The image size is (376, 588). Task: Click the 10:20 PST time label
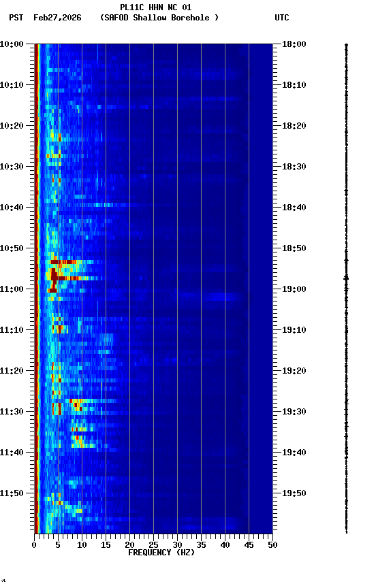(12, 126)
